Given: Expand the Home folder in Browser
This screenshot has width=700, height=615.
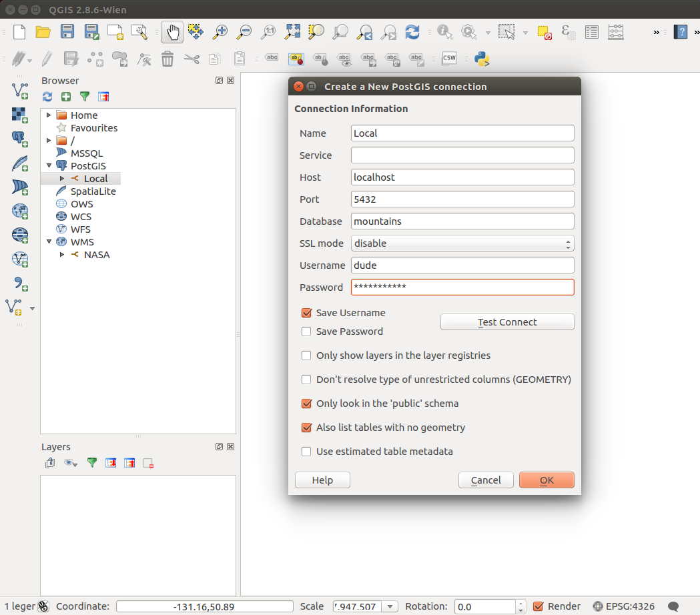Looking at the screenshot, I should [49, 115].
